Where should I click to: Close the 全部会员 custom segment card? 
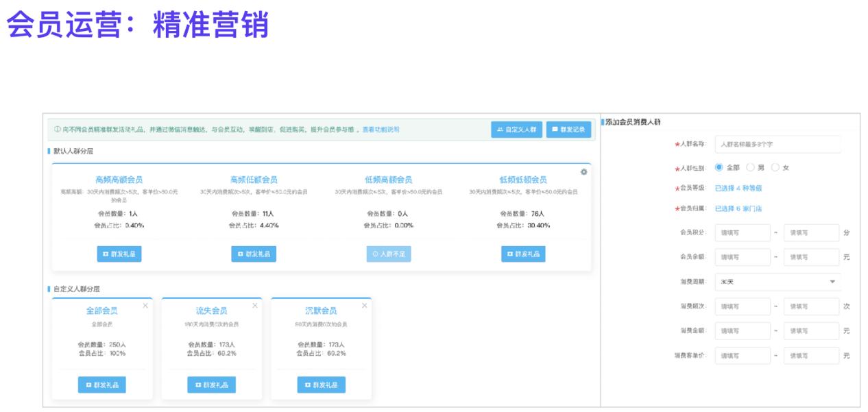145,306
